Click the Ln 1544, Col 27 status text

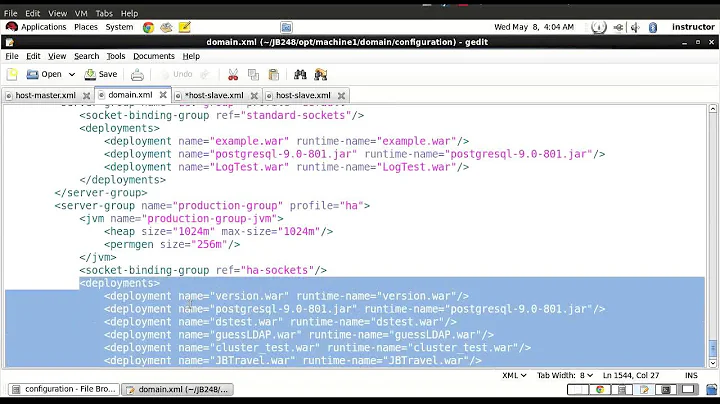[631, 376]
